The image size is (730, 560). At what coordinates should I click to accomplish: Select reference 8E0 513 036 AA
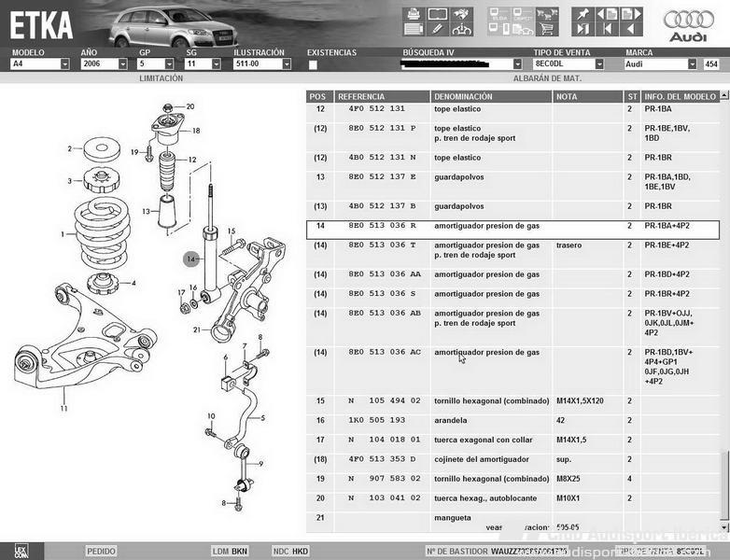click(x=385, y=274)
